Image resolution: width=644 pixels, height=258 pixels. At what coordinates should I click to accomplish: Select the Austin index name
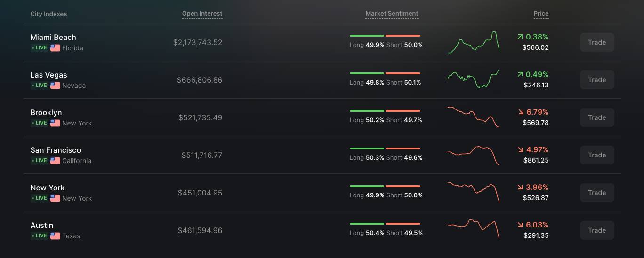[x=42, y=225]
